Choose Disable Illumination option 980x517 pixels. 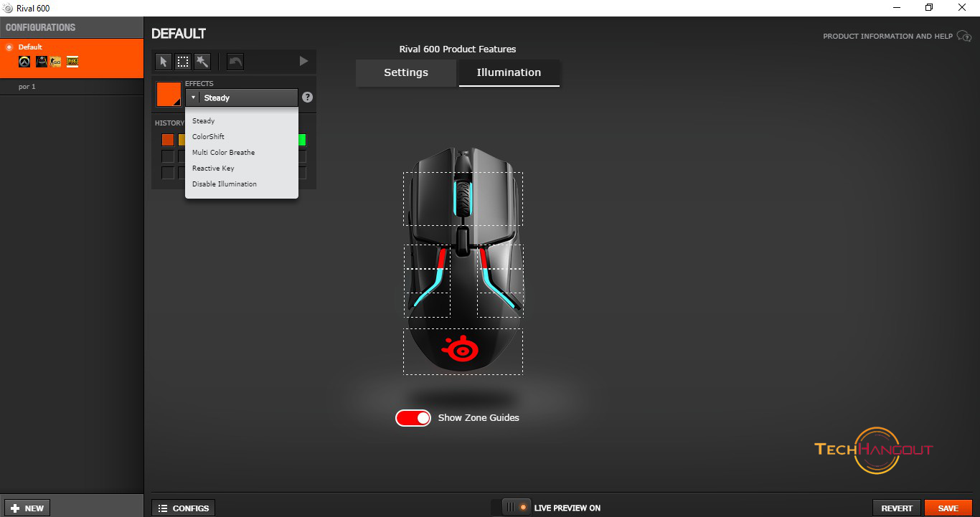pos(242,184)
